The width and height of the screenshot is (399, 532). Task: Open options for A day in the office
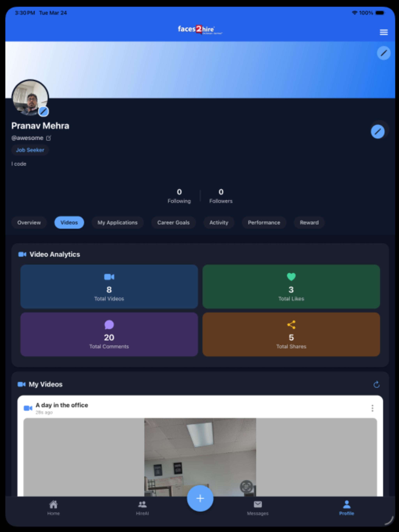[x=372, y=408]
